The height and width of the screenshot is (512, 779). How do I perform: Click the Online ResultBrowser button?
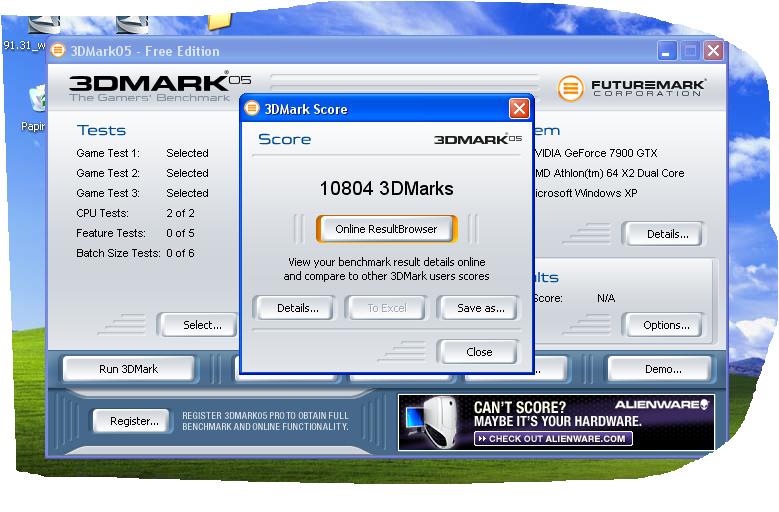pos(386,229)
